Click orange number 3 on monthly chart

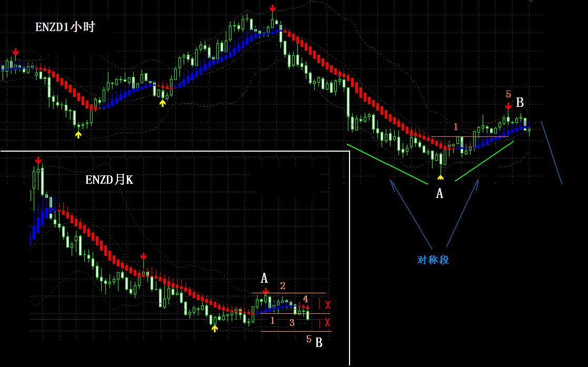[x=292, y=323]
